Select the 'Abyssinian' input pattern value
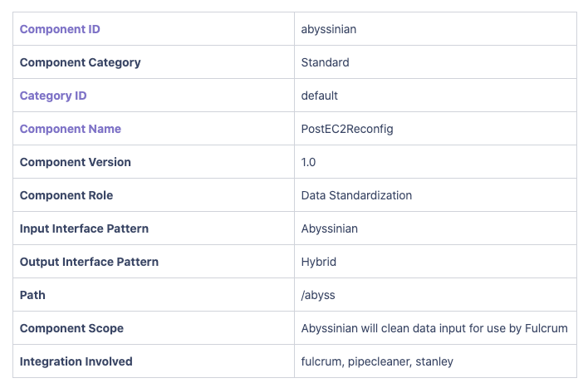This screenshot has width=588, height=388. click(x=330, y=228)
